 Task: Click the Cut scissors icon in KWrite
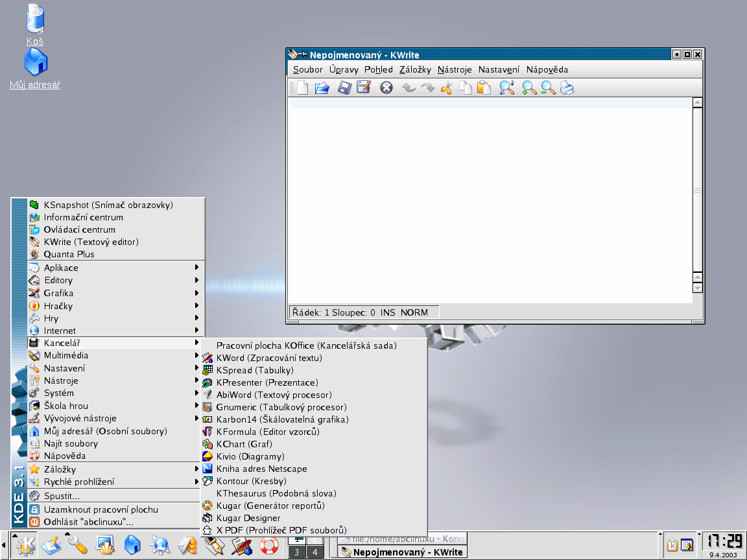(x=446, y=87)
